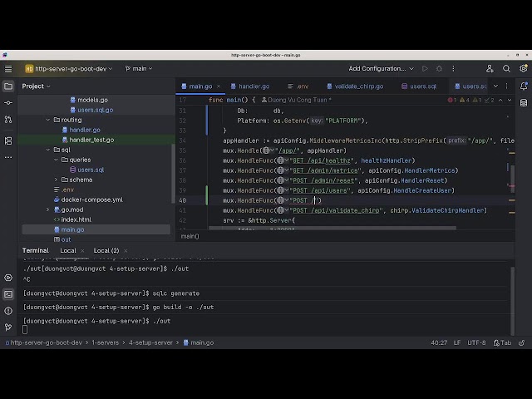Open IDE settings gear icon
This screenshot has width=532, height=399.
click(523, 68)
